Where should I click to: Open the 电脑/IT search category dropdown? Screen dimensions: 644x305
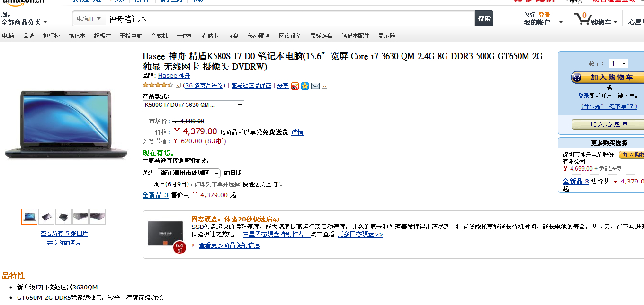click(89, 19)
